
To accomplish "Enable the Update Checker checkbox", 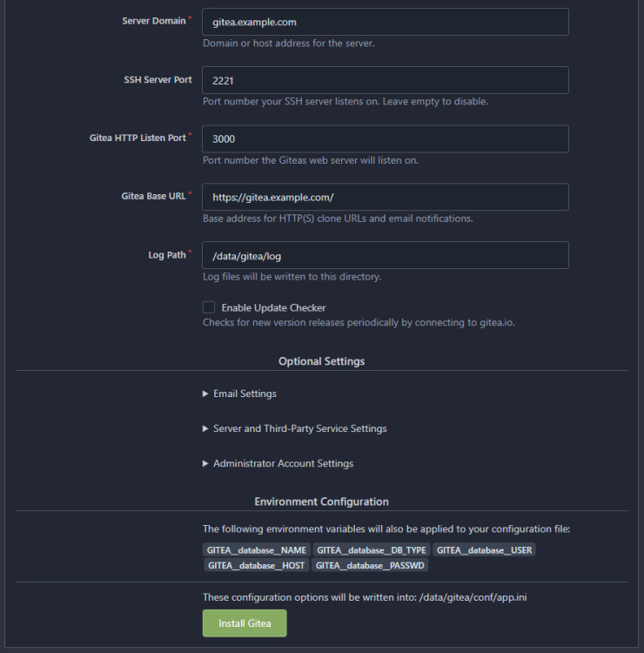I will pyautogui.click(x=209, y=307).
